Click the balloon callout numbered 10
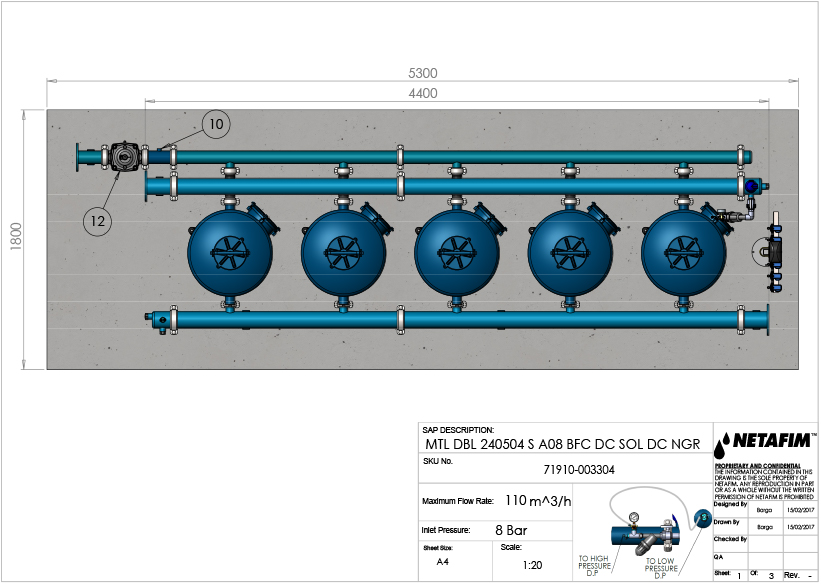 (x=217, y=124)
